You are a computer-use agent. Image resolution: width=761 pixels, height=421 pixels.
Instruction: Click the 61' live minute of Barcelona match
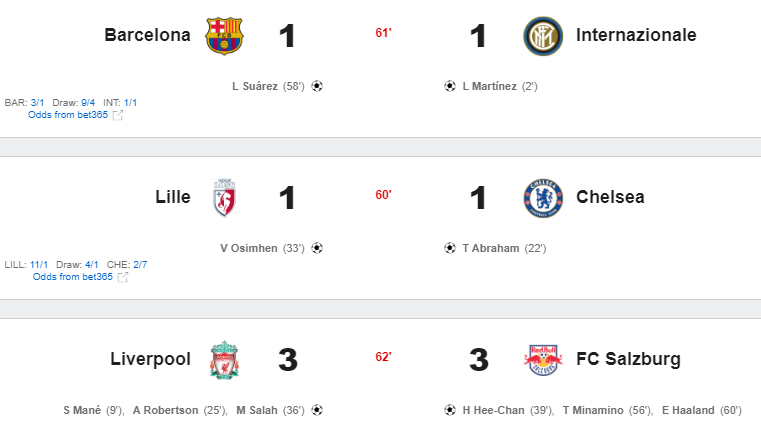[383, 33]
